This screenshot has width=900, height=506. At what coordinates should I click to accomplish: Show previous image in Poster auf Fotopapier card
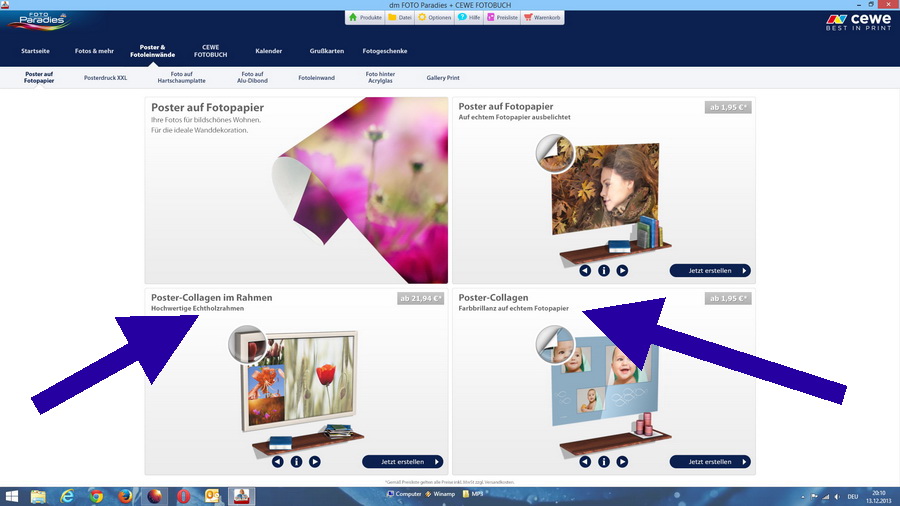coord(585,270)
